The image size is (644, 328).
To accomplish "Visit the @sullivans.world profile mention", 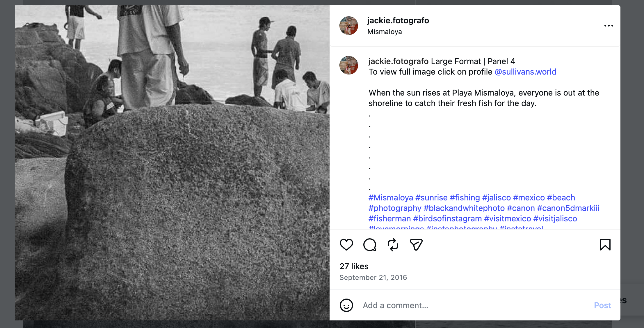I will pos(525,72).
